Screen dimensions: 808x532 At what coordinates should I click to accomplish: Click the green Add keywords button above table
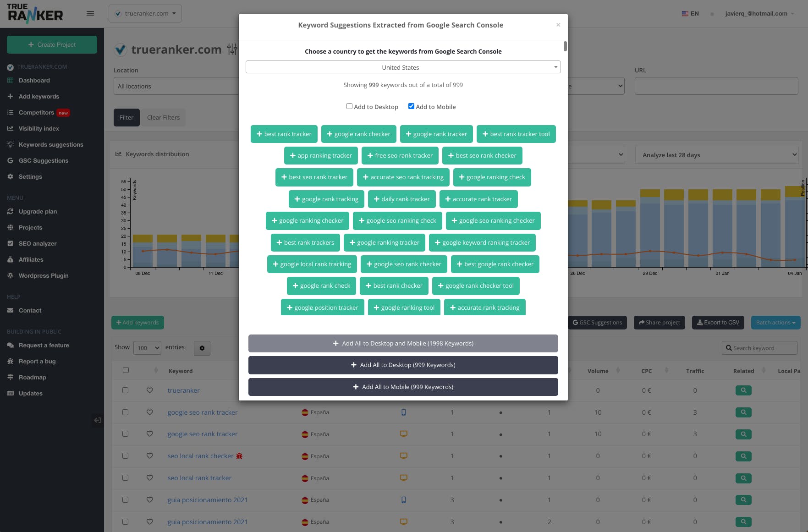(x=137, y=323)
